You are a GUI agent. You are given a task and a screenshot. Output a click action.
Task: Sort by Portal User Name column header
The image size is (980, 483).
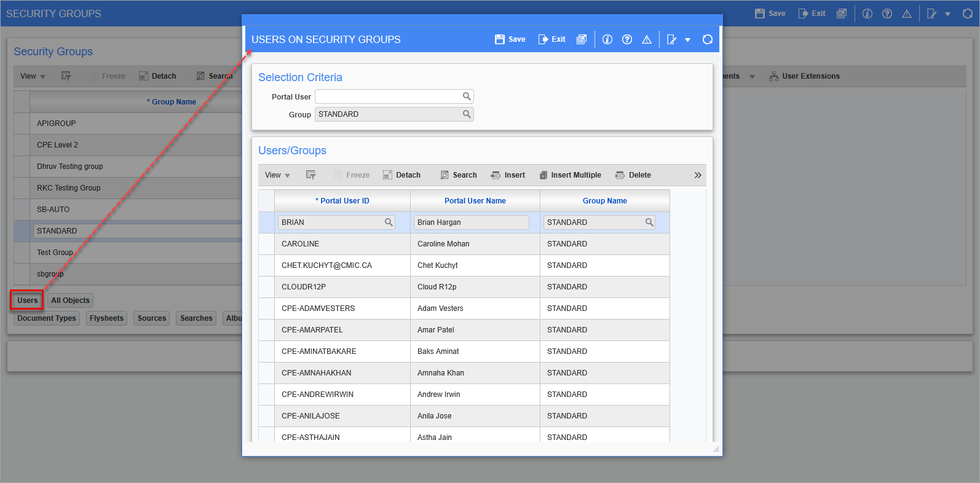475,201
